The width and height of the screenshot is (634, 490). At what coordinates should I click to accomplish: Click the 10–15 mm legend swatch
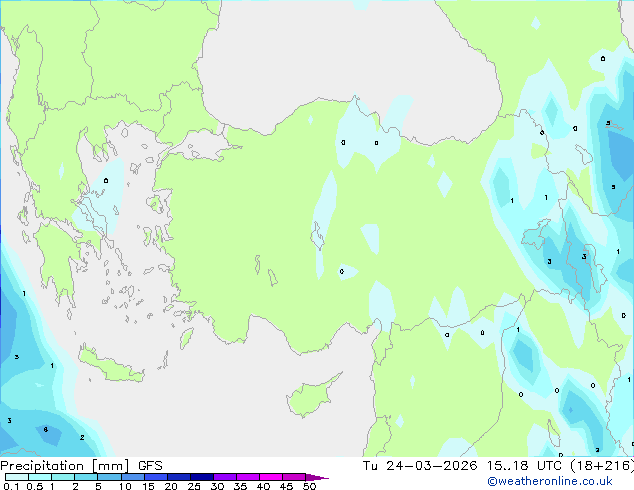click(132, 477)
